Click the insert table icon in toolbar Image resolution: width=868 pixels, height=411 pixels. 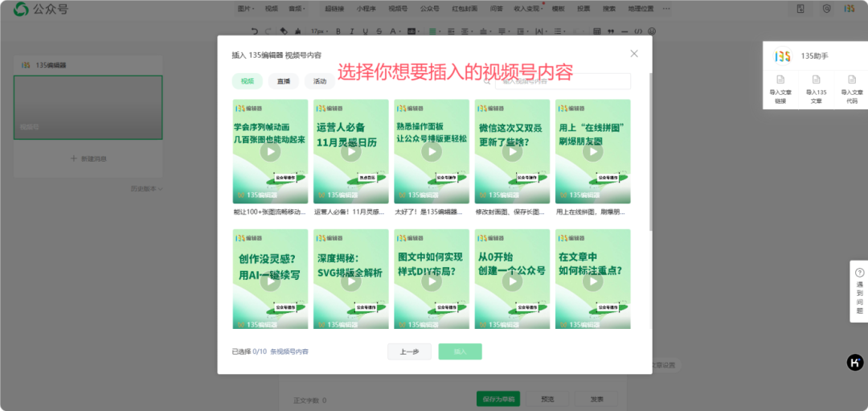tap(596, 31)
